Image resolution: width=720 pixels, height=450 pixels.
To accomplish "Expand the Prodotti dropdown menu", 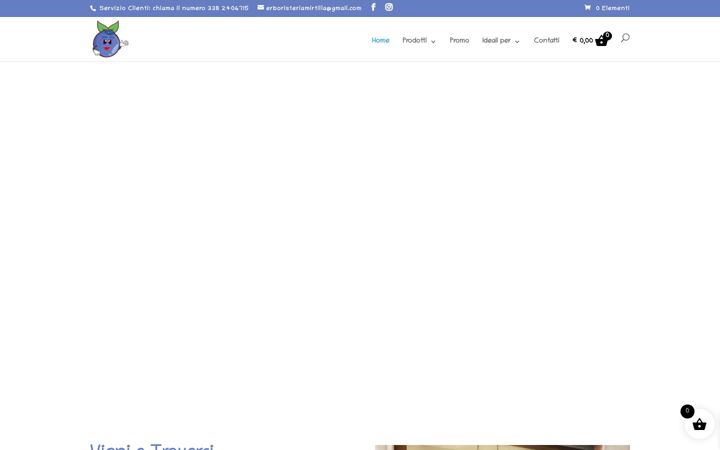I will coord(419,40).
